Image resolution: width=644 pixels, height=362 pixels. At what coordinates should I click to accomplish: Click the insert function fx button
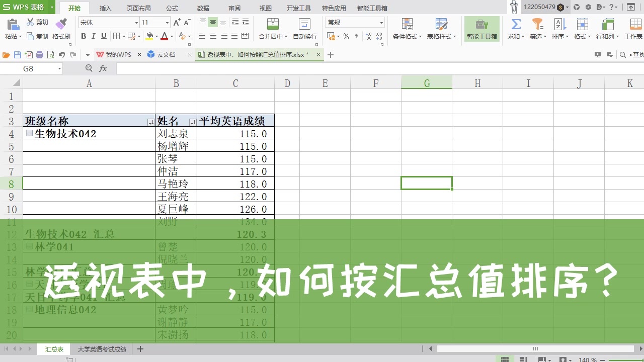click(x=103, y=68)
